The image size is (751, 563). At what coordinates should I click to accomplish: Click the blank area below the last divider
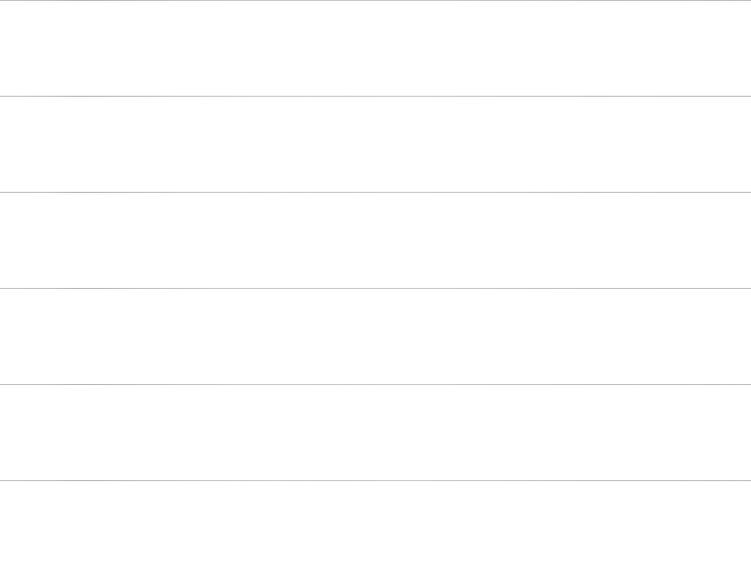[x=375, y=521]
